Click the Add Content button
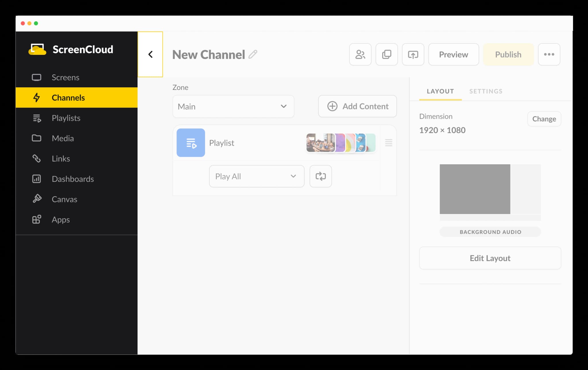 [x=357, y=106]
